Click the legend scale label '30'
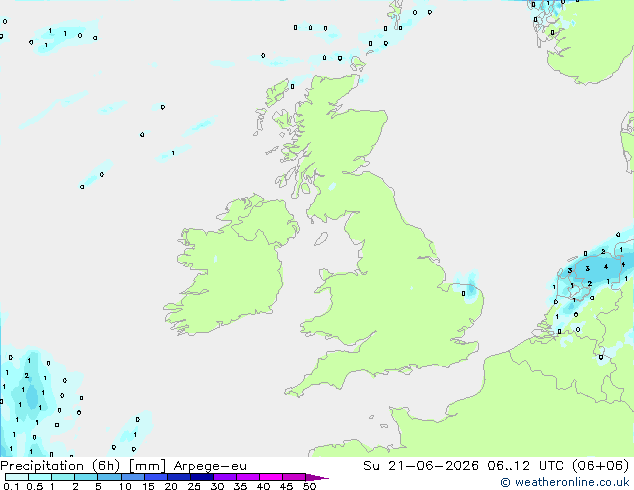Screen dimensions: 634x490 [x=217, y=486]
